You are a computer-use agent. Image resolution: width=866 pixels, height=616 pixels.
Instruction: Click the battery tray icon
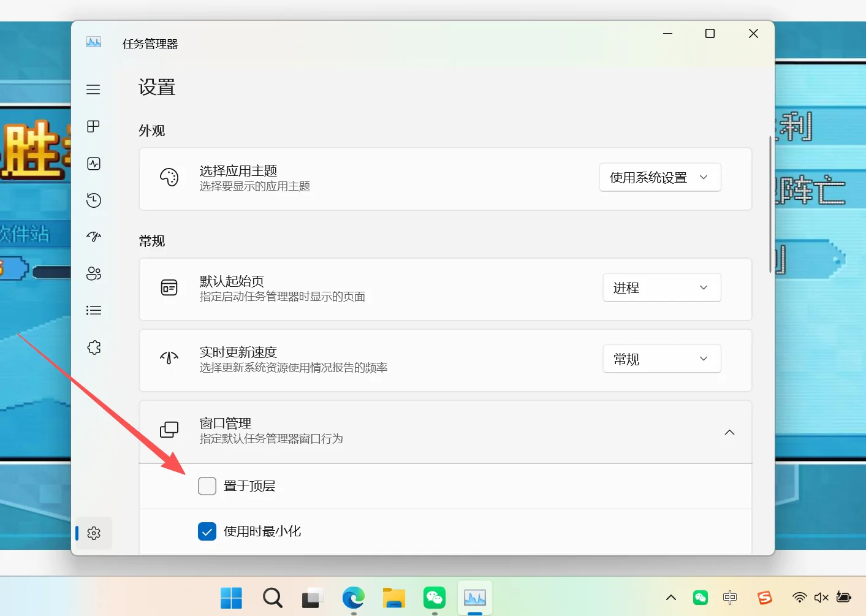844,598
